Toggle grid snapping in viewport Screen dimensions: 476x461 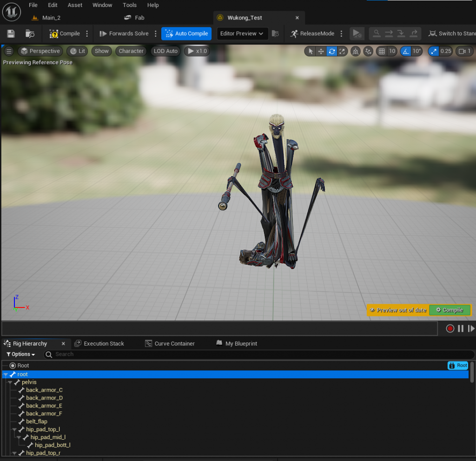pos(382,51)
